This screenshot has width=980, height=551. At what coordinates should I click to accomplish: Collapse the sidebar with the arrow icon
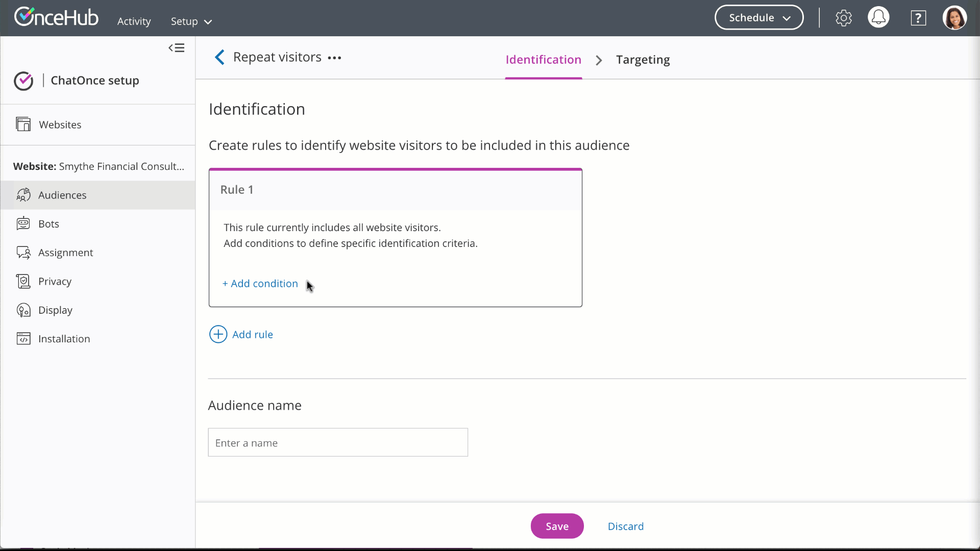pos(177,48)
